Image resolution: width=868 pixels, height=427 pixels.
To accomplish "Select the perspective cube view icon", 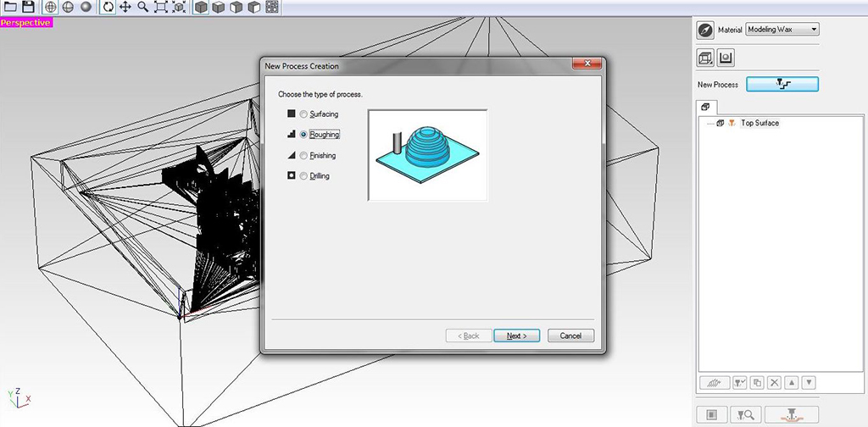I will (201, 7).
